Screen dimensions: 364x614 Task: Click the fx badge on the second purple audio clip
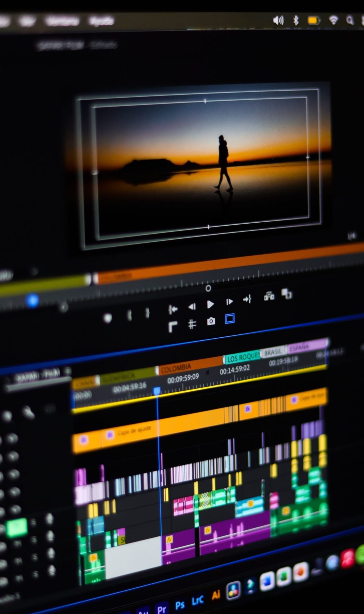pos(208,530)
